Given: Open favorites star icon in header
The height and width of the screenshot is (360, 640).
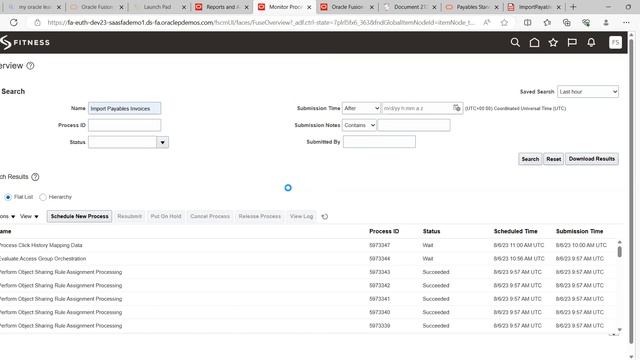Looking at the screenshot, I should pos(553,42).
